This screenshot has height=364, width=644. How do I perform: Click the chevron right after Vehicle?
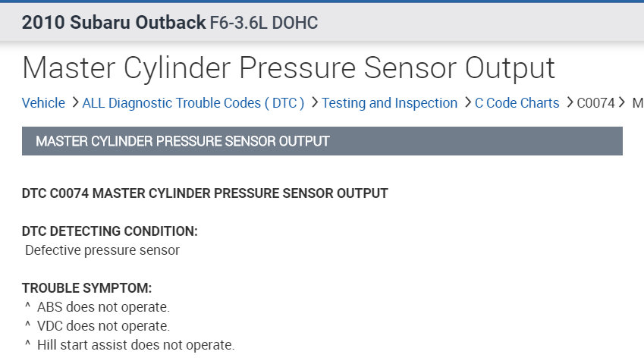pos(74,102)
